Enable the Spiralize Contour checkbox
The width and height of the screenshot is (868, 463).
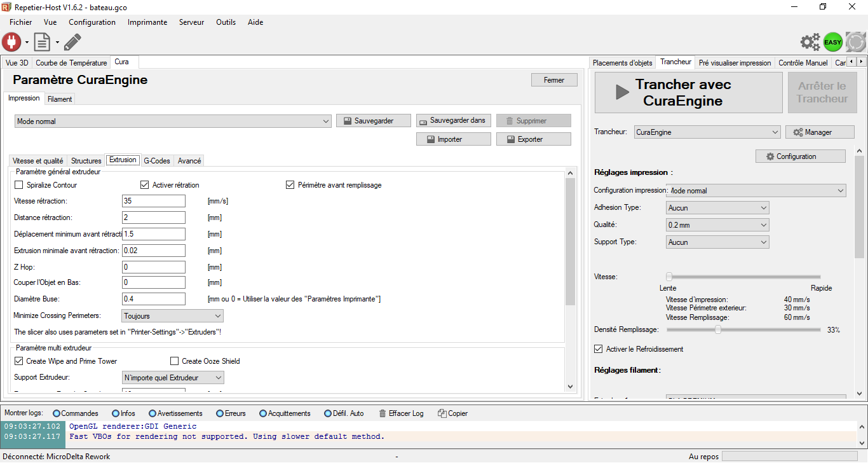point(18,185)
